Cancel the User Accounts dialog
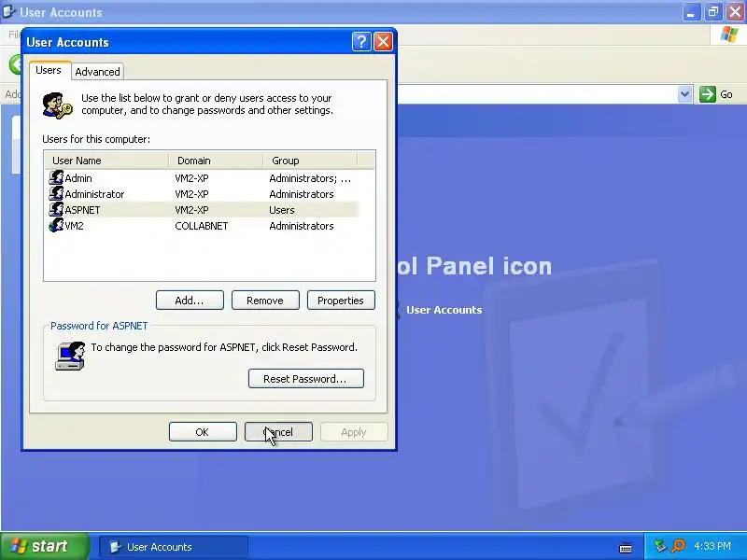747x560 pixels. (278, 432)
